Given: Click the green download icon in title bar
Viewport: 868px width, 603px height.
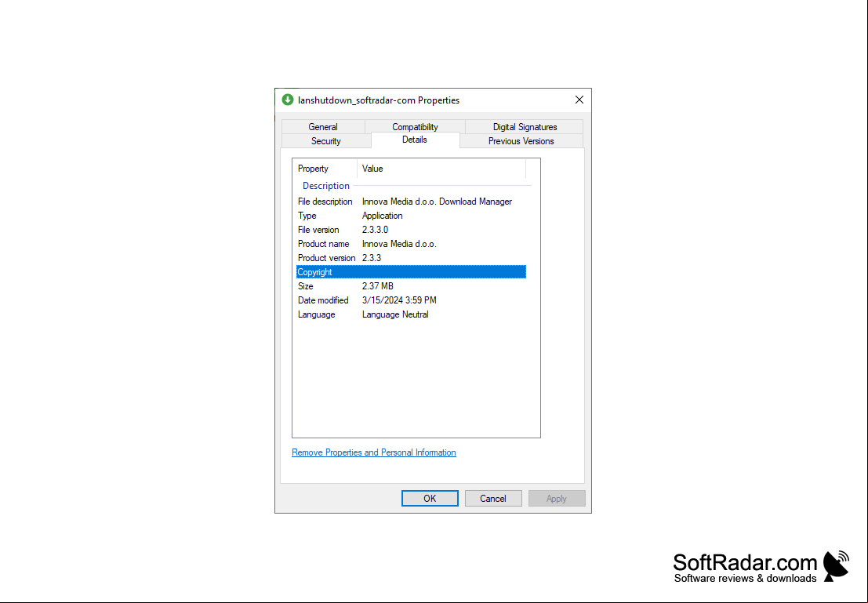Looking at the screenshot, I should pyautogui.click(x=287, y=100).
